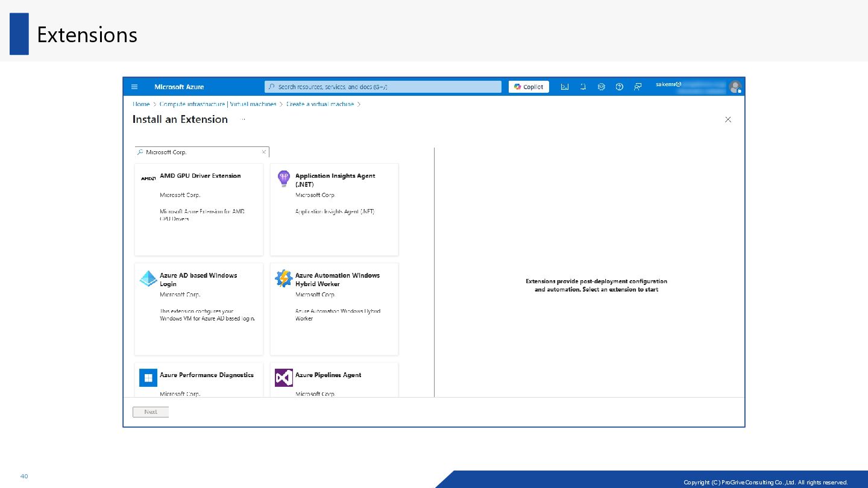Select Azure Automation Windows Hybrid Worker card
Viewport: 868px width, 488px height.
point(335,308)
